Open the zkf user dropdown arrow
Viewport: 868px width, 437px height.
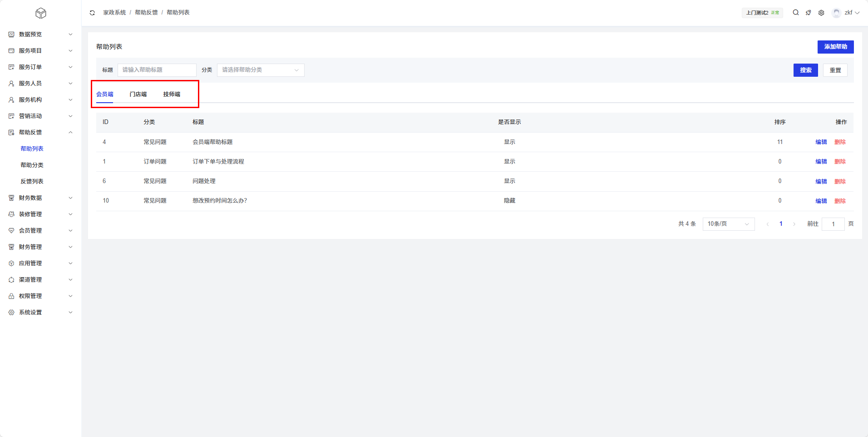[857, 13]
